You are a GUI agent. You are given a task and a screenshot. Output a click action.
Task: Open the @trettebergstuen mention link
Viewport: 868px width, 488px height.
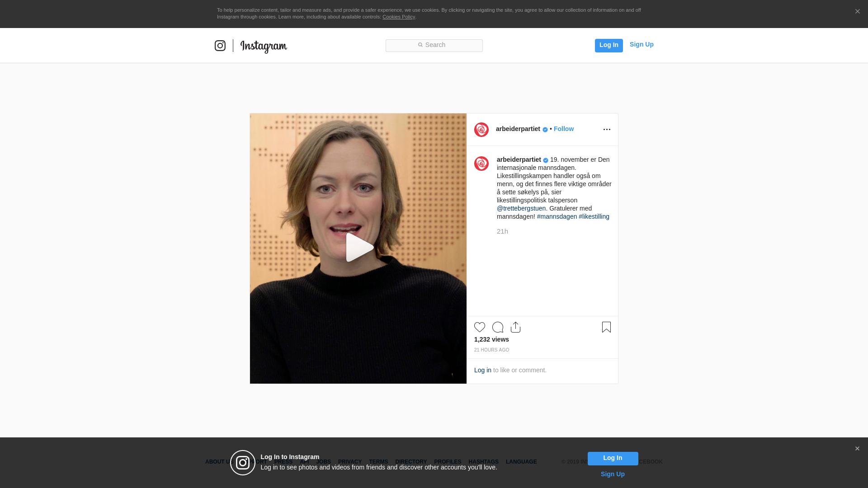[x=521, y=208]
